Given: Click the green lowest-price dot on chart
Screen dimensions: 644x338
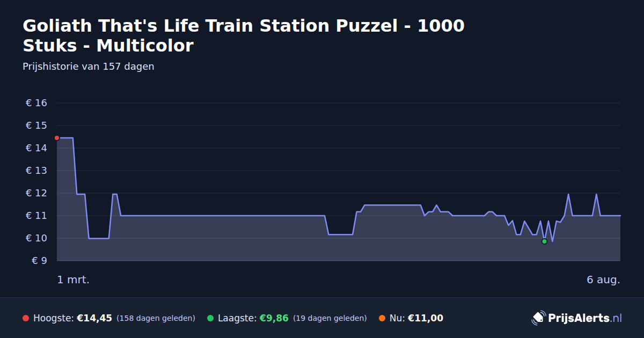Looking at the screenshot, I should click(544, 241).
